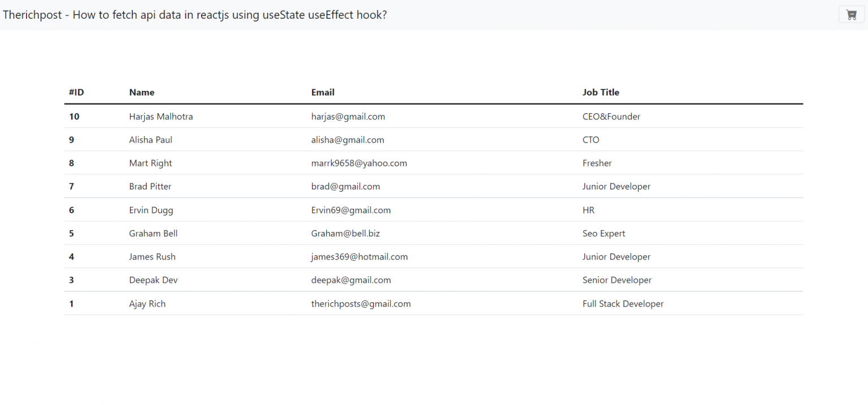The image size is (868, 405).
Task: Click ID cell 6
Action: point(71,210)
